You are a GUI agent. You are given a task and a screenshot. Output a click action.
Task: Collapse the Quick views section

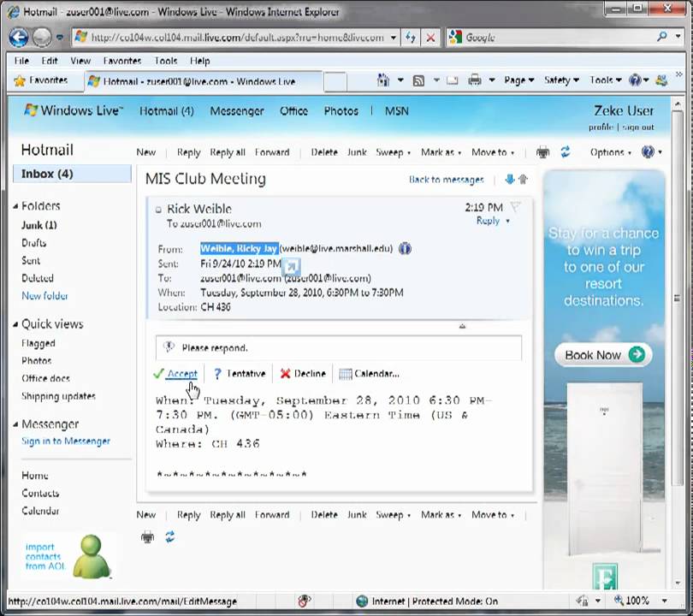(x=15, y=324)
